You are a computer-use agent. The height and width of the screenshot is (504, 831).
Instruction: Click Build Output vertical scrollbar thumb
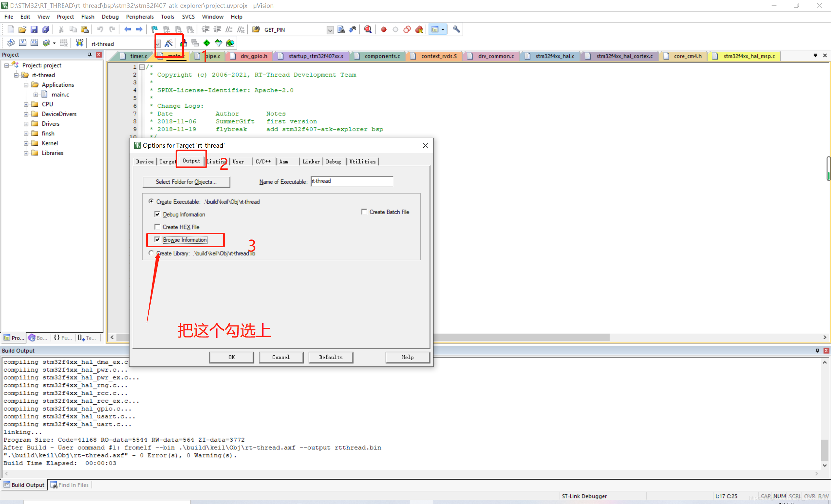824,450
